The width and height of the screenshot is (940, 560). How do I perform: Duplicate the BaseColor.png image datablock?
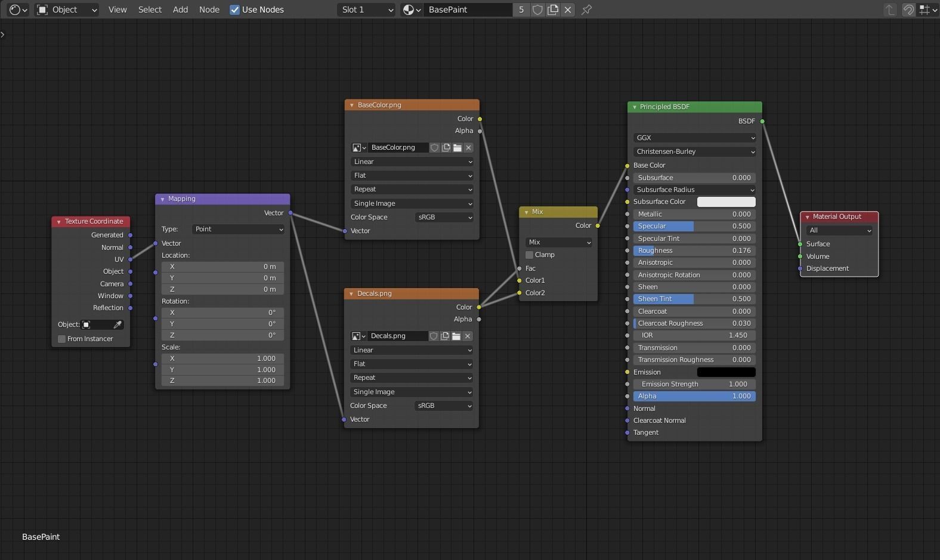(446, 147)
